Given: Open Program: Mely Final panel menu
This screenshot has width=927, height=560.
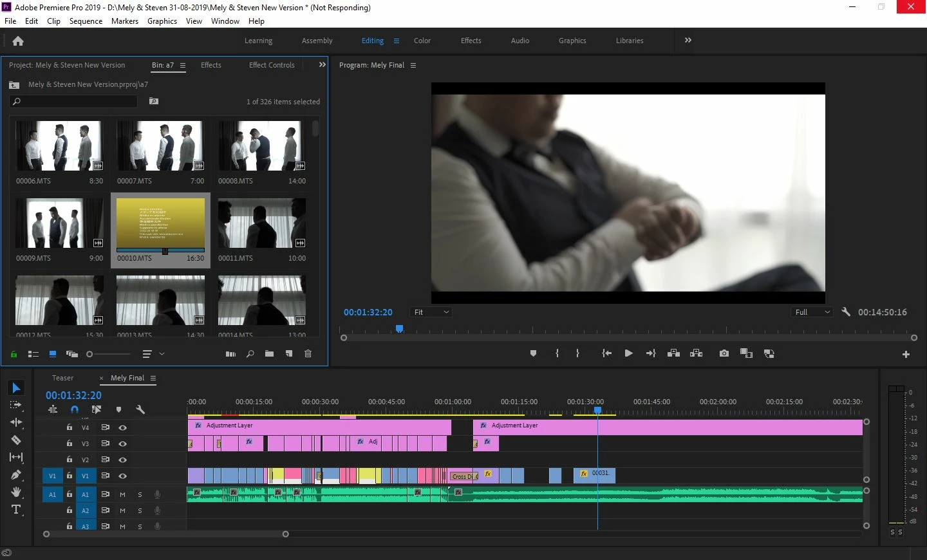Looking at the screenshot, I should coord(413,65).
